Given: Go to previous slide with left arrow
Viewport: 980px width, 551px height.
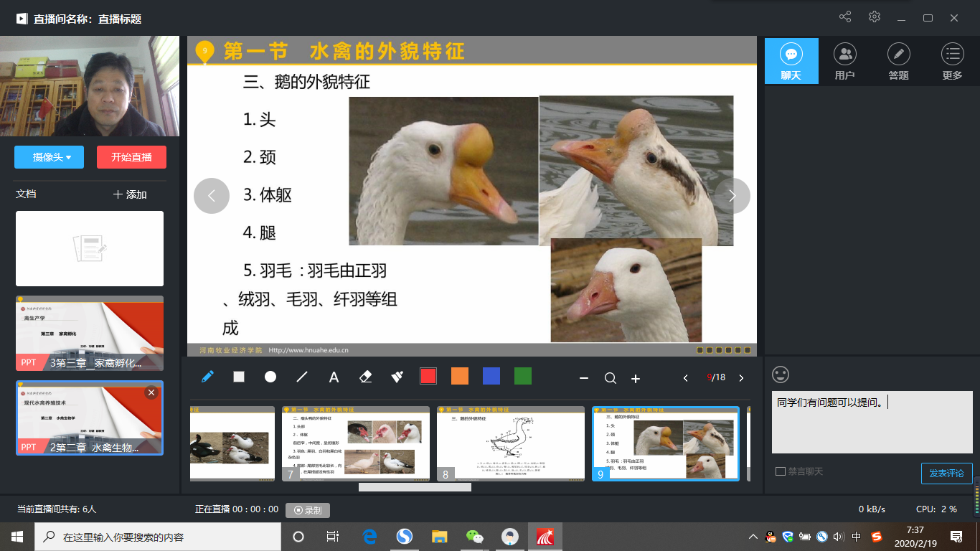Looking at the screenshot, I should pos(212,196).
